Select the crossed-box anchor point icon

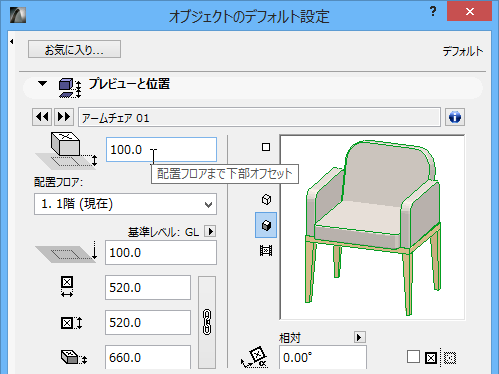point(431,358)
